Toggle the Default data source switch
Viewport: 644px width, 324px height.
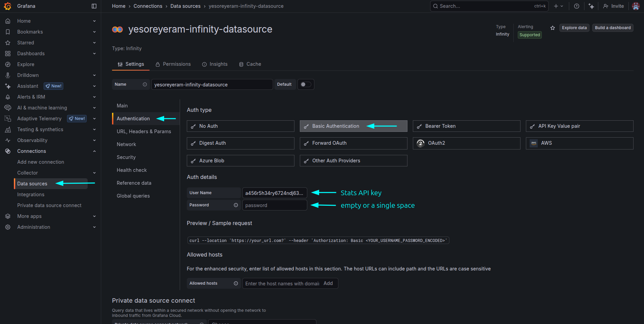[306, 84]
